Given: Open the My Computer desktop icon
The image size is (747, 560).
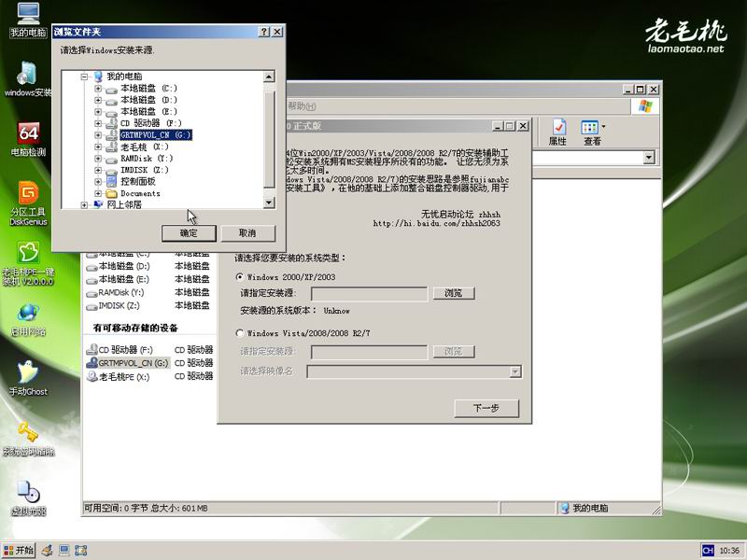Looking at the screenshot, I should point(28,20).
